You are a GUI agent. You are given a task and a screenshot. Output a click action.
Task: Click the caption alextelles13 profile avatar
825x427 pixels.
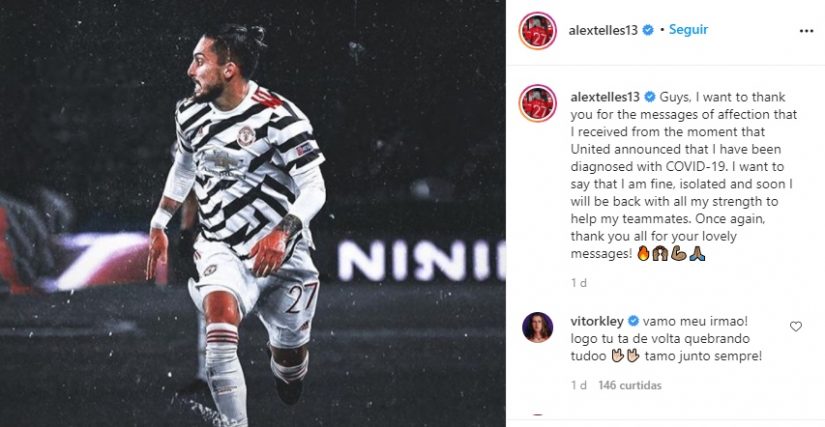[537, 103]
